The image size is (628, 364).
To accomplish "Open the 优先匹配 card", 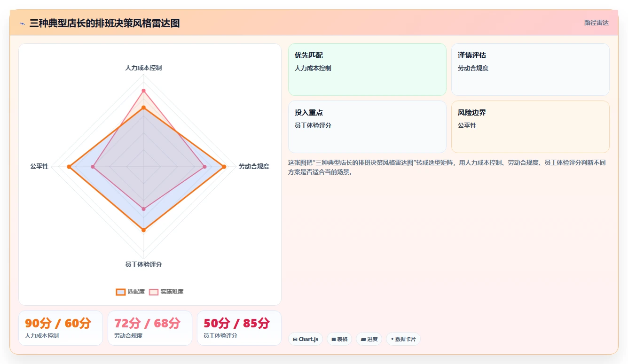I will tap(367, 70).
